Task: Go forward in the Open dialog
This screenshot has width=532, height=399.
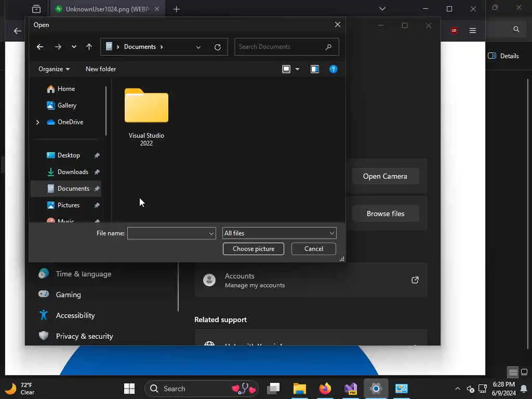Action: pyautogui.click(x=58, y=47)
